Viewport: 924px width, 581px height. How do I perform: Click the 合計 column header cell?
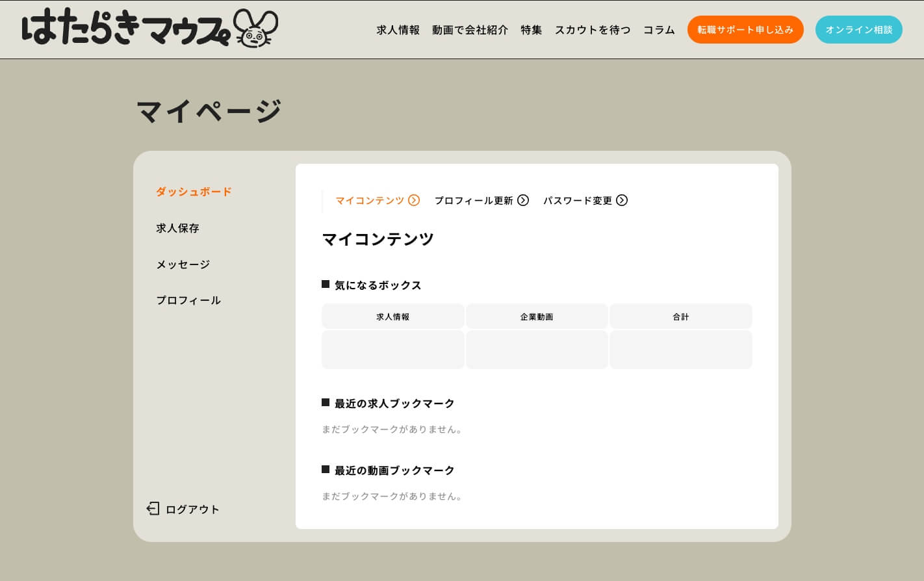tap(681, 316)
